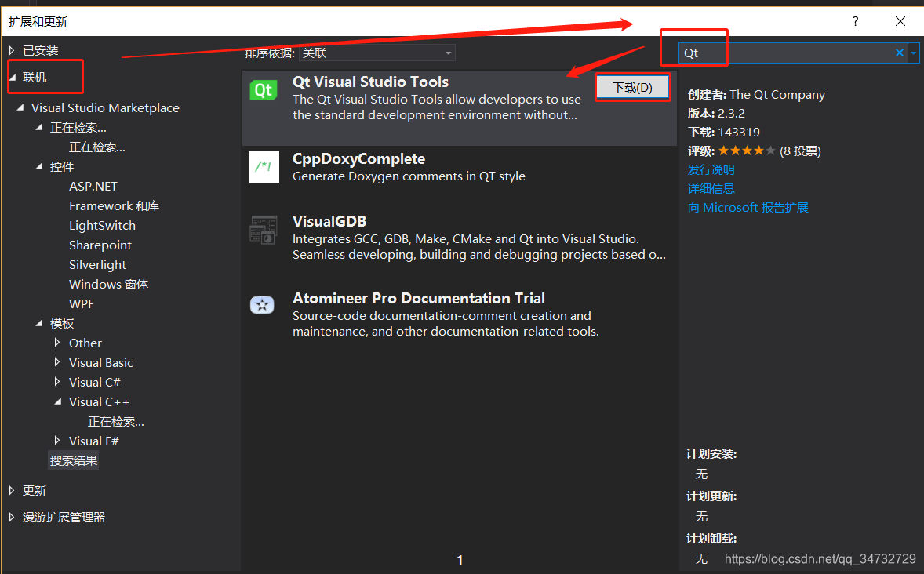Screen dimensions: 924x574
Task: Clear the Qt search text with X
Action: coord(899,53)
